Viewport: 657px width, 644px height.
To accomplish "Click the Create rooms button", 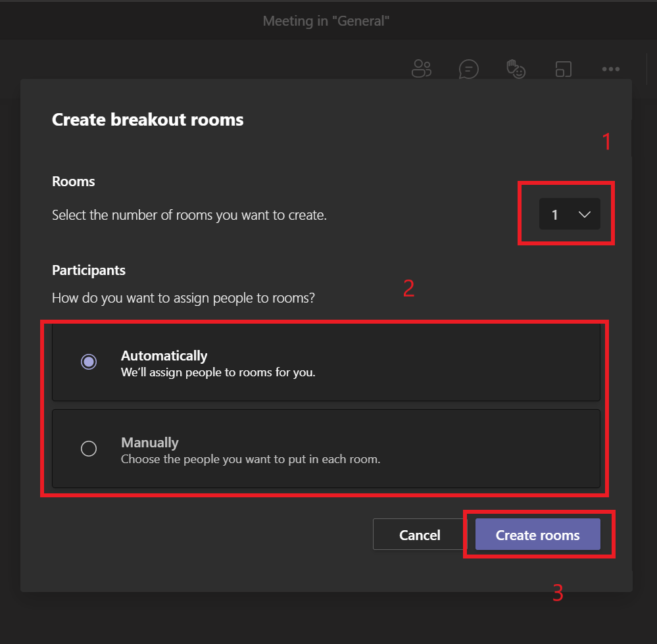I will click(537, 534).
